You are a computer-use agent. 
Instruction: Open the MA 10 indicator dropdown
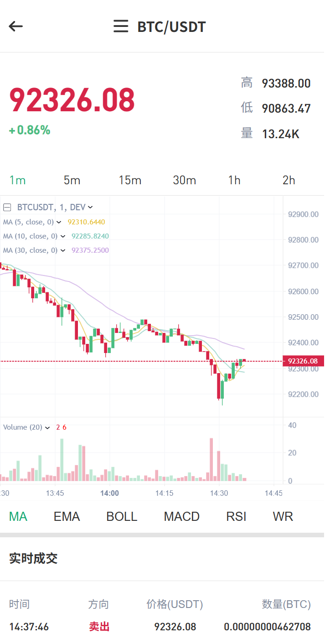tap(63, 236)
